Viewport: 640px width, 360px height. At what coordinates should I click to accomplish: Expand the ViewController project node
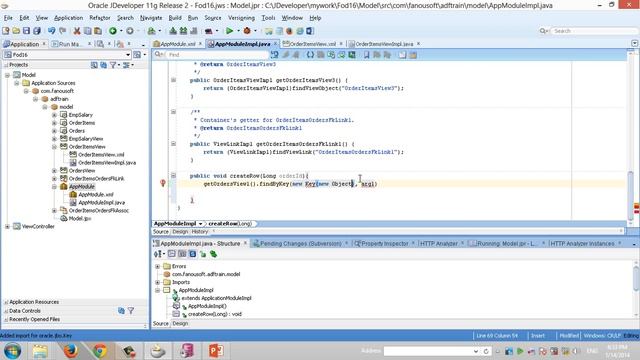click(7, 227)
